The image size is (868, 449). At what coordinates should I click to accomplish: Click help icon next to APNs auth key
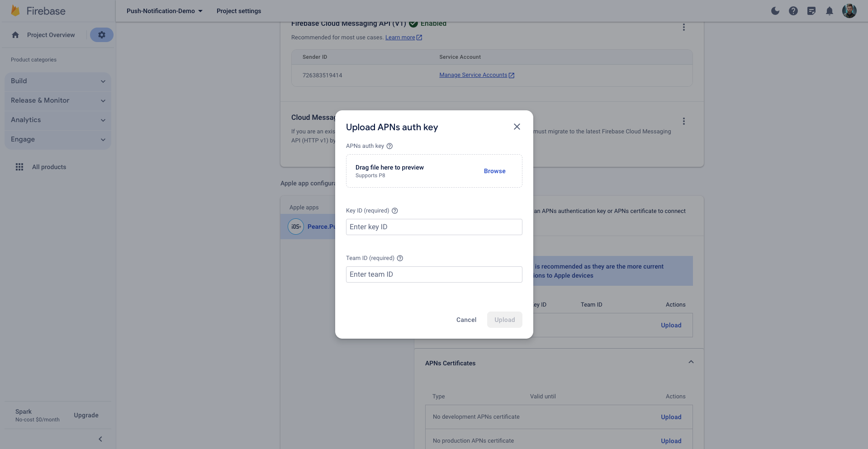click(x=389, y=146)
